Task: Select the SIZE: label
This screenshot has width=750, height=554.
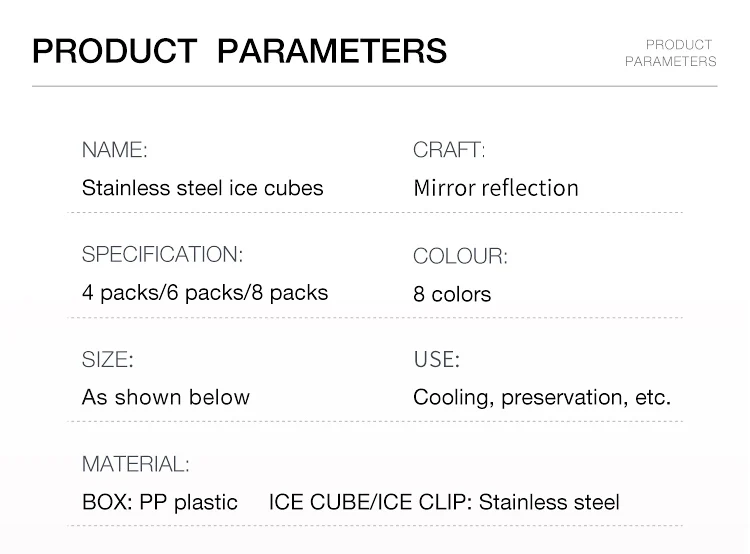Action: [108, 359]
